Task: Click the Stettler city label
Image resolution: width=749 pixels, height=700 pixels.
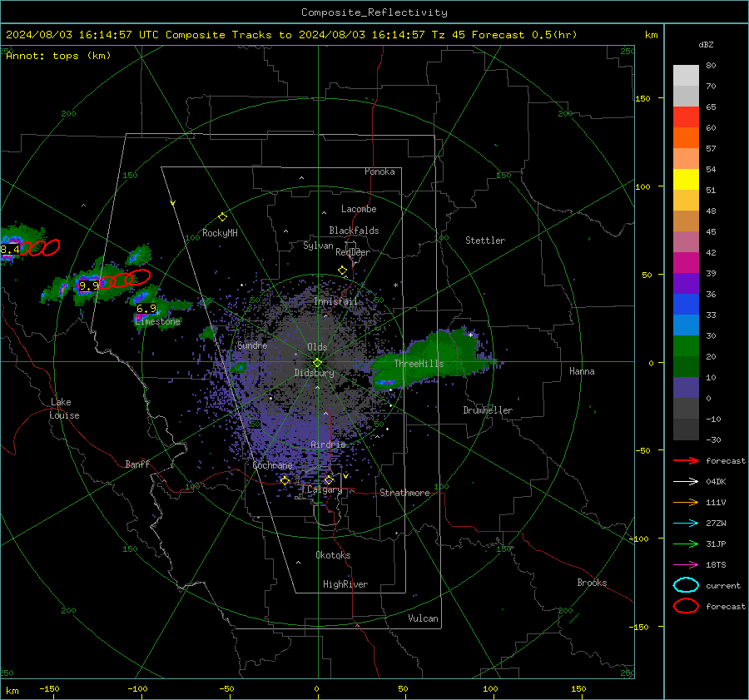Action: click(485, 241)
